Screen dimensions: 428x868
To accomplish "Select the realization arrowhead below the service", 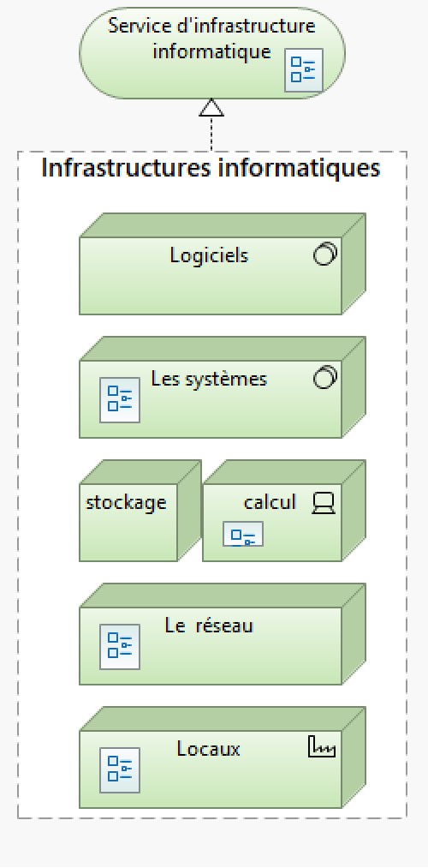I will tap(211, 108).
